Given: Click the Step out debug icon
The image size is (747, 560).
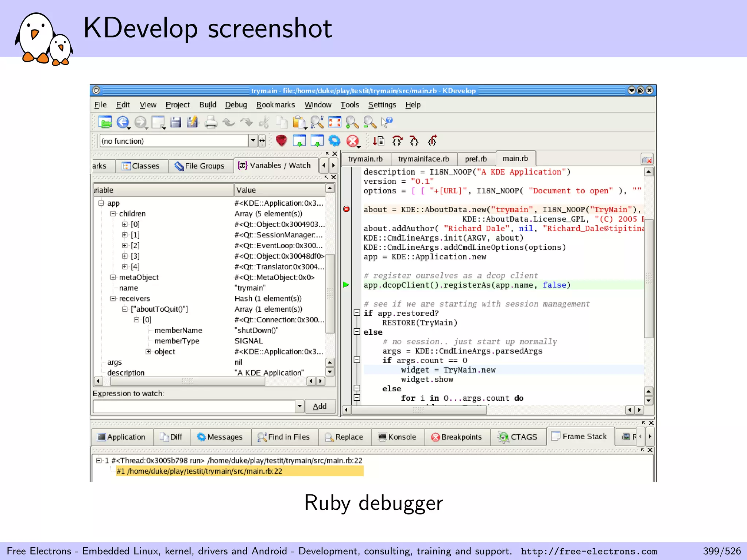Looking at the screenshot, I should tap(432, 141).
